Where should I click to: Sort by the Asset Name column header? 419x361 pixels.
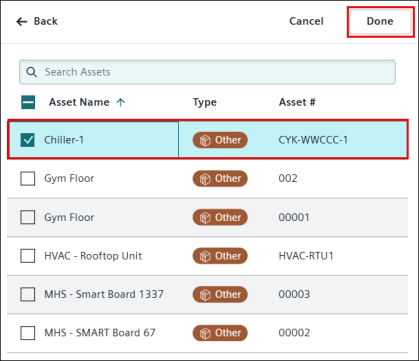pos(79,102)
